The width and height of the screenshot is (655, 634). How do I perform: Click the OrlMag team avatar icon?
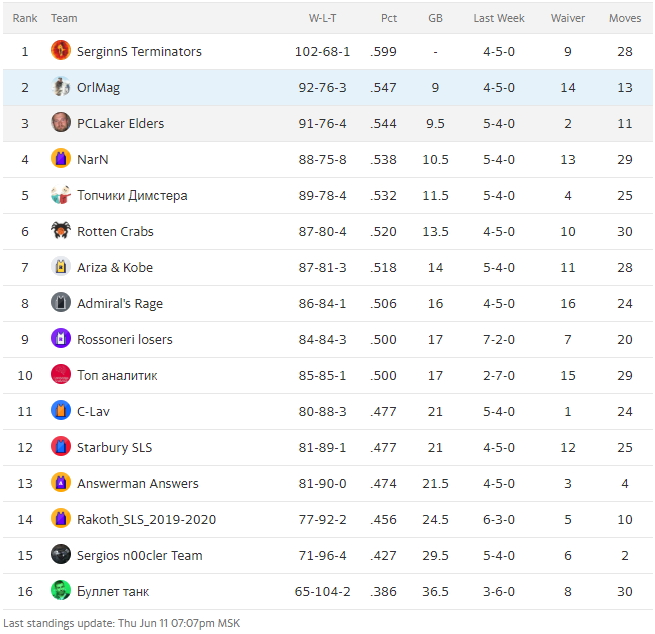(x=61, y=87)
